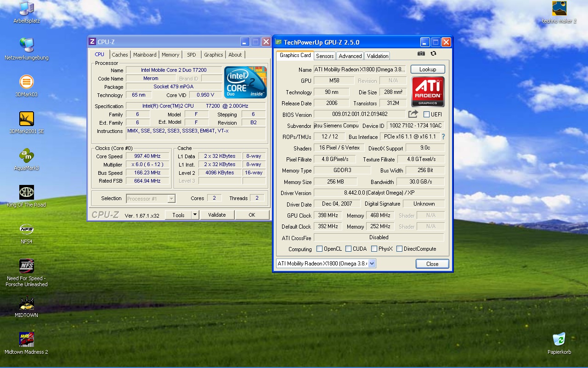Click the Driver Date Dec 04, 2007 value
This screenshot has height=368, width=588.
(337, 204)
